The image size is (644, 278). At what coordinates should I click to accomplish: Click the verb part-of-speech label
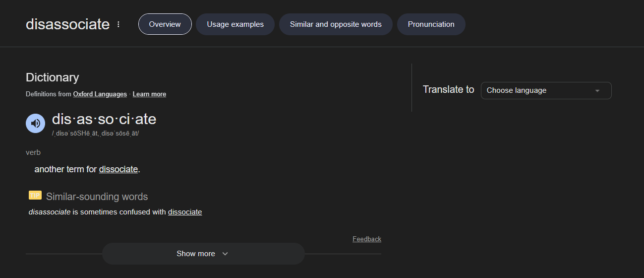(x=33, y=152)
